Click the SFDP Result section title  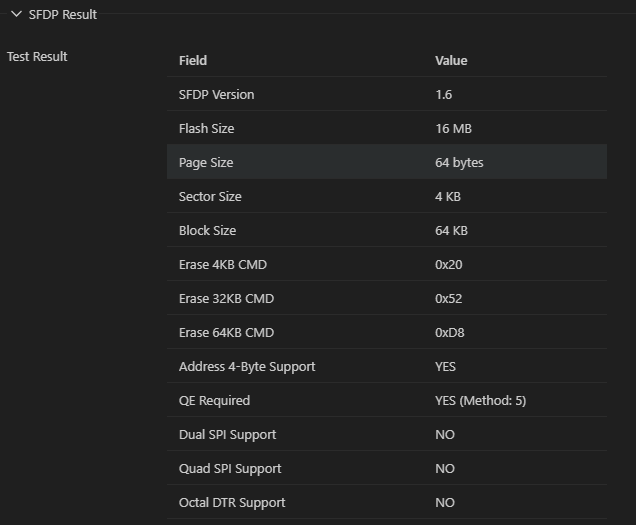(62, 14)
